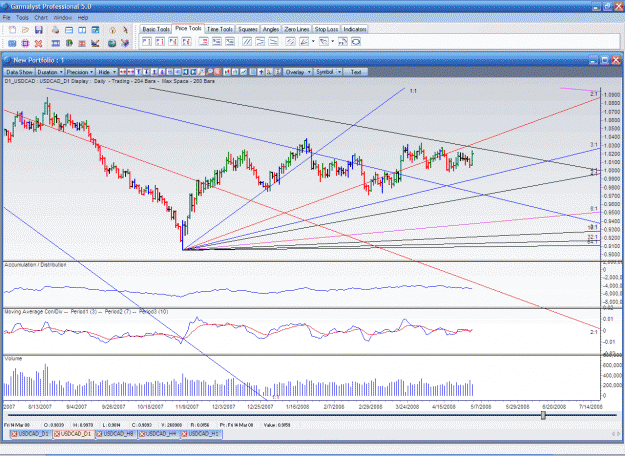Open the Window menu
Viewport: 625px width, 456px height.
tap(63, 18)
